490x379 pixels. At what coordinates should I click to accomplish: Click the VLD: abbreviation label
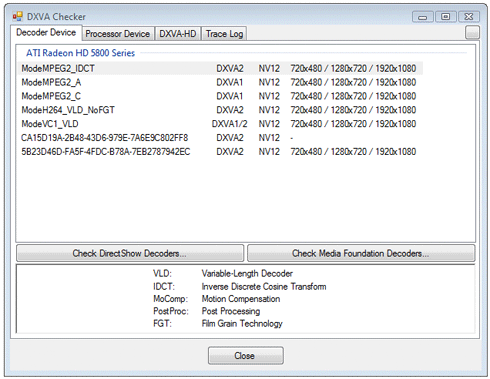162,274
